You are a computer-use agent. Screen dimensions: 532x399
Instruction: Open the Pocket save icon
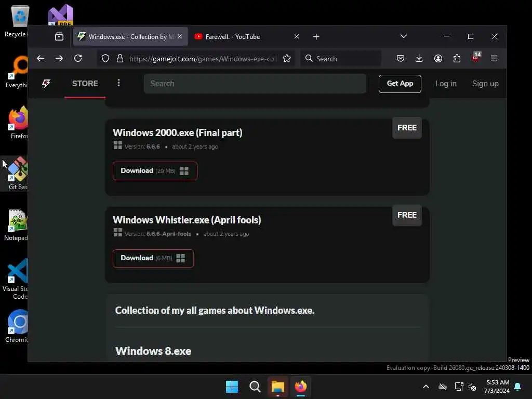pyautogui.click(x=401, y=58)
